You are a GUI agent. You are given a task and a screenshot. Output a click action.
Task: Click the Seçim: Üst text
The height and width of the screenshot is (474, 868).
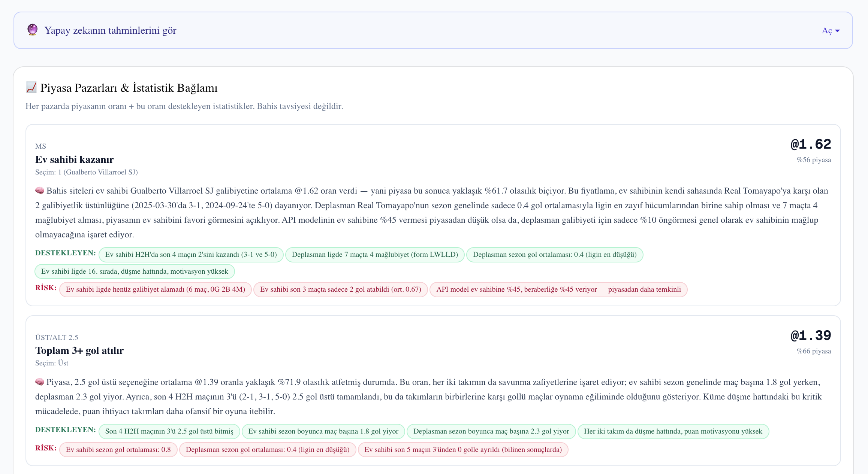(x=52, y=363)
